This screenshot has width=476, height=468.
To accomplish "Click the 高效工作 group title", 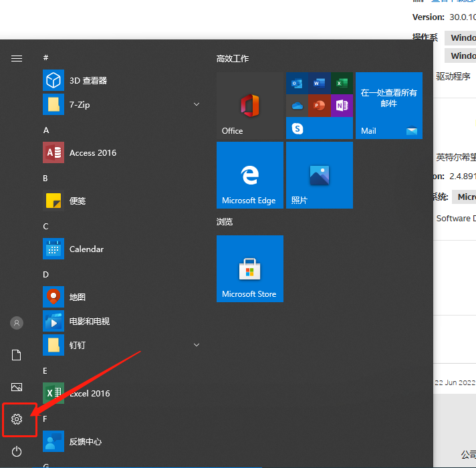I will 233,59.
